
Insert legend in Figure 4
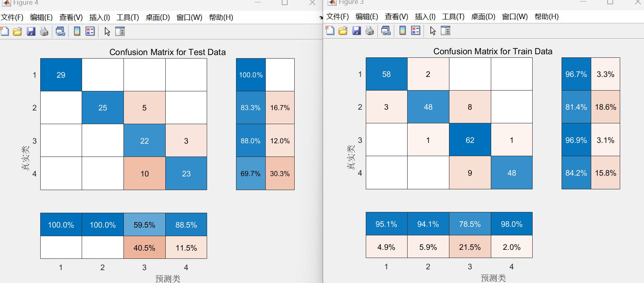coord(90,31)
